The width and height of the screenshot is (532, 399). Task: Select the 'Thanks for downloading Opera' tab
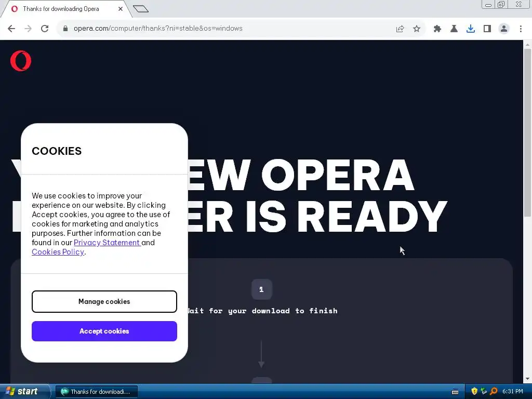66,9
